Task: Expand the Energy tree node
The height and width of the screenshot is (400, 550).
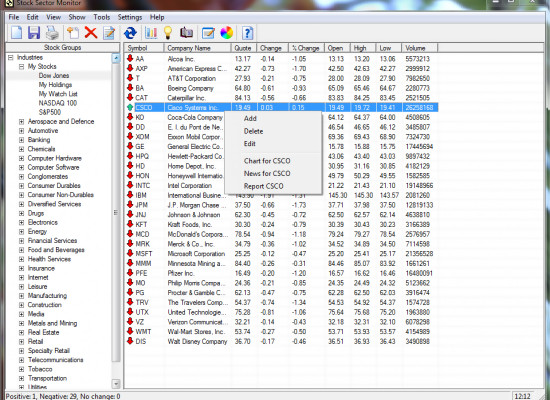Action: [22, 232]
